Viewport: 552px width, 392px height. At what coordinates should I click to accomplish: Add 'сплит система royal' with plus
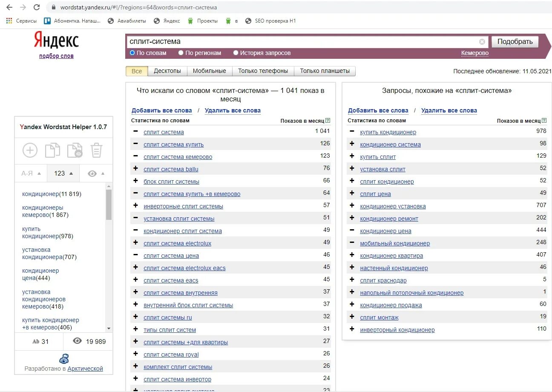tap(135, 354)
